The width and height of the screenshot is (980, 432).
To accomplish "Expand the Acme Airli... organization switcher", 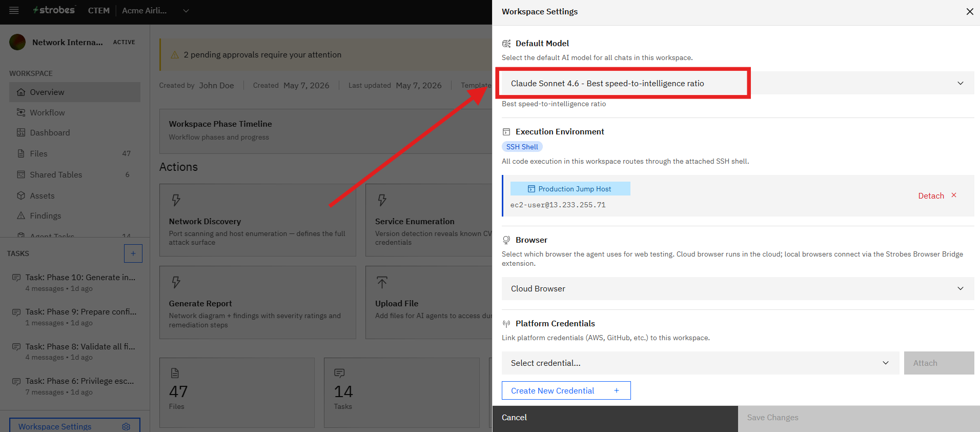I will [x=156, y=10].
